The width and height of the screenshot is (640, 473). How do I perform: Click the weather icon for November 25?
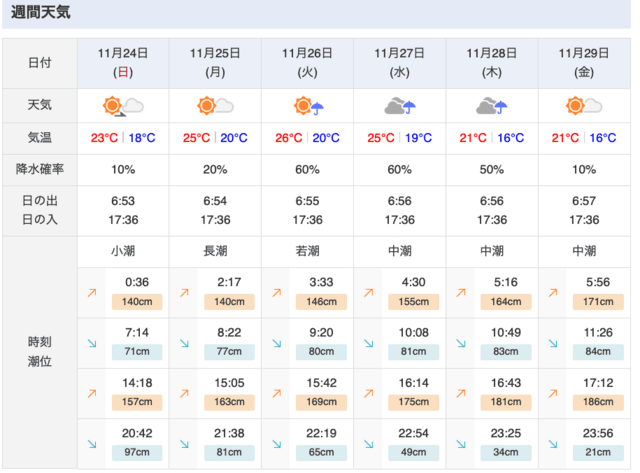(215, 106)
